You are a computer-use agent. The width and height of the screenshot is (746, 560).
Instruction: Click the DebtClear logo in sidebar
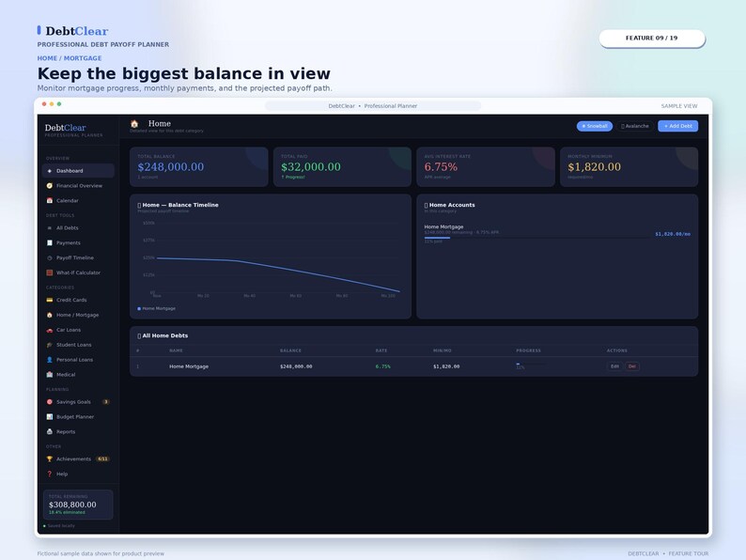[x=66, y=128]
